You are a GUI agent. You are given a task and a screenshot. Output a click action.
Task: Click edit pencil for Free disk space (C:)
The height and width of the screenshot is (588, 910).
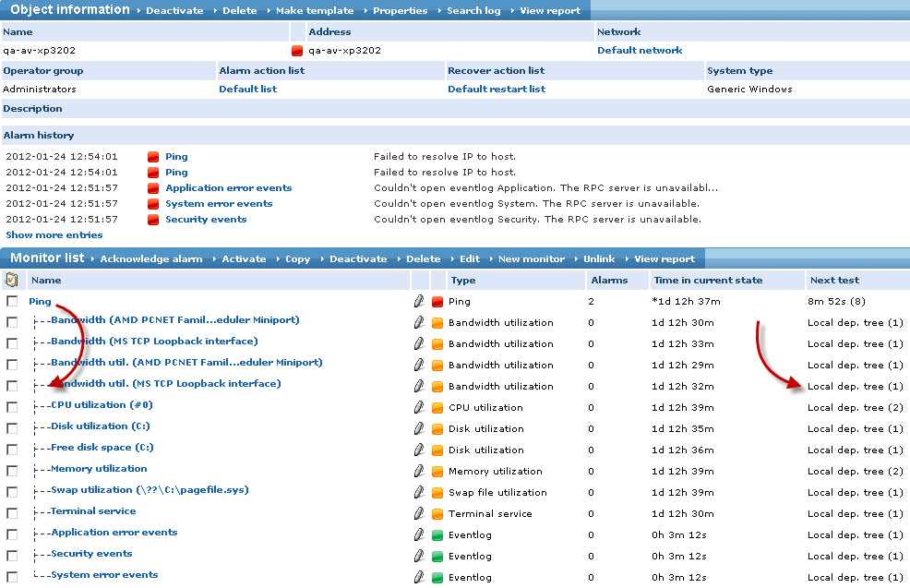[419, 450]
